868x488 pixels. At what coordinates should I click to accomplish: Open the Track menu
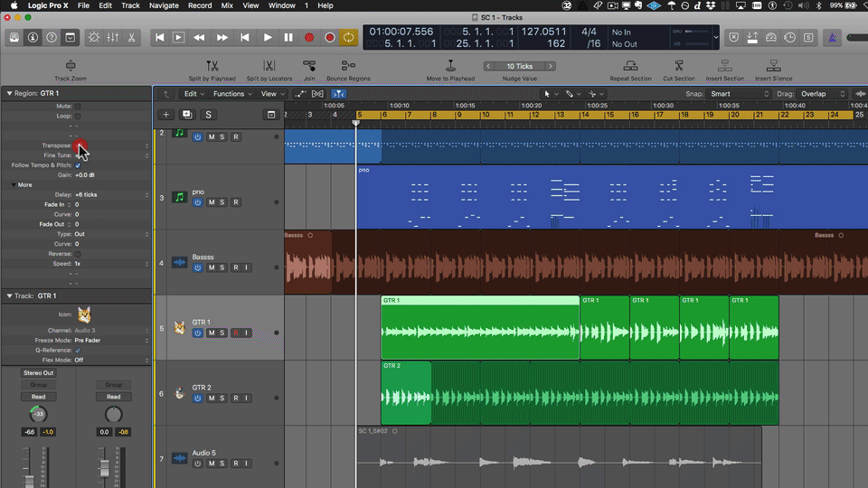pyautogui.click(x=130, y=5)
